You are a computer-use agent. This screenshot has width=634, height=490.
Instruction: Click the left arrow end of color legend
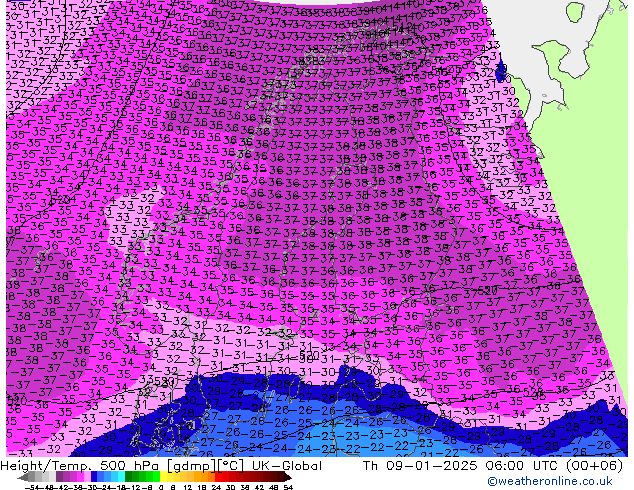coord(23,477)
